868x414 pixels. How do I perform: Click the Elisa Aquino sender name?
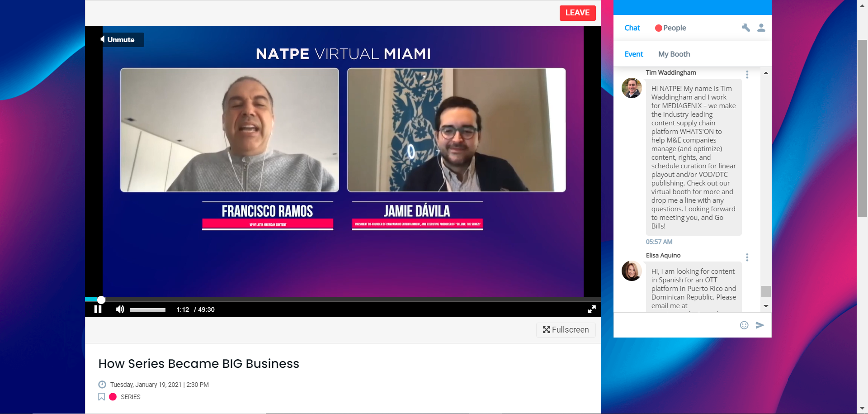(663, 255)
